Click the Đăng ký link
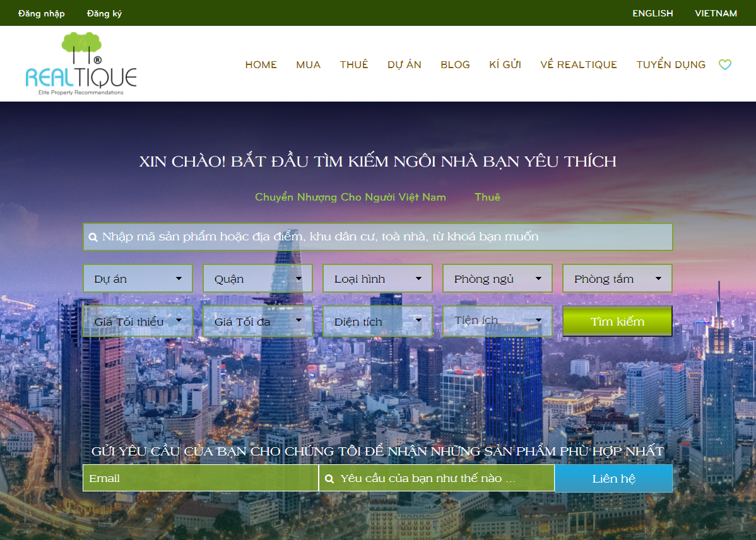756x540 pixels. click(x=105, y=13)
